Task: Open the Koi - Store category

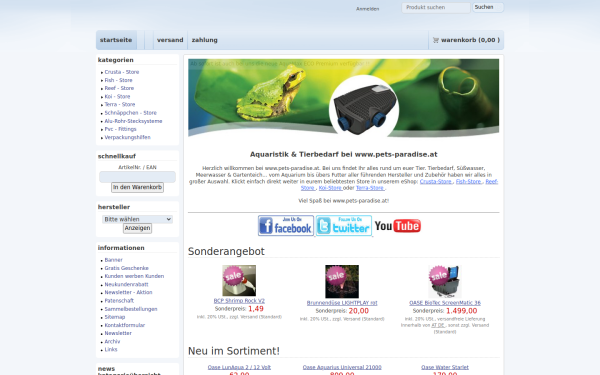Action: 117,96
